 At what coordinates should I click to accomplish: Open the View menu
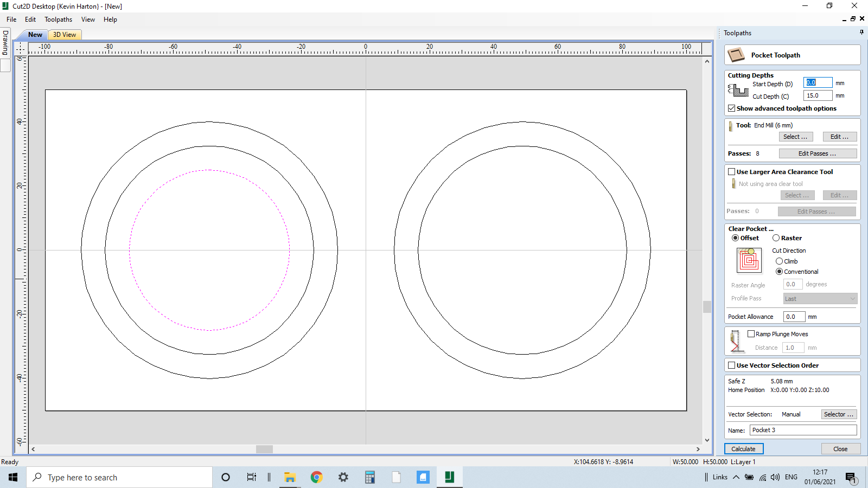88,20
